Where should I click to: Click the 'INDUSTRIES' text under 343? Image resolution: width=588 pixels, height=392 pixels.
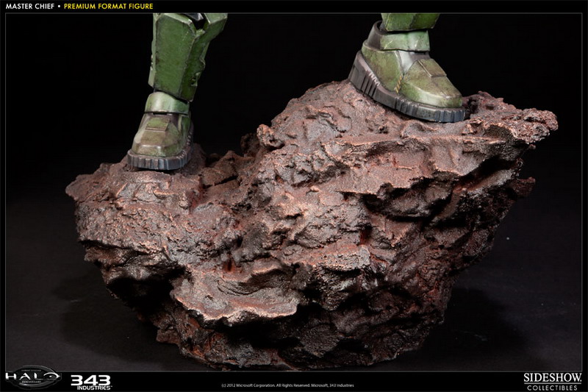point(90,386)
